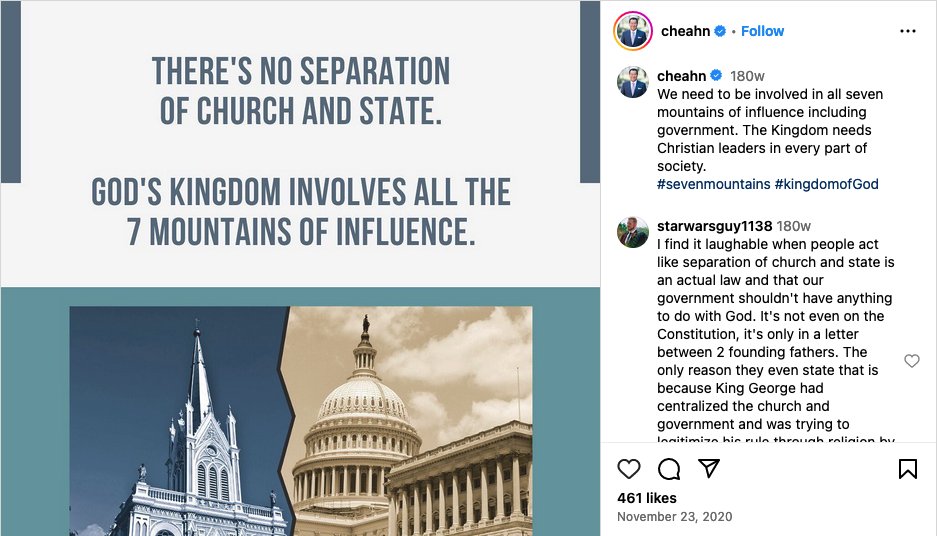
Task: Click the 180w timestamp on starwarsguy1138's comment
Action: point(793,226)
